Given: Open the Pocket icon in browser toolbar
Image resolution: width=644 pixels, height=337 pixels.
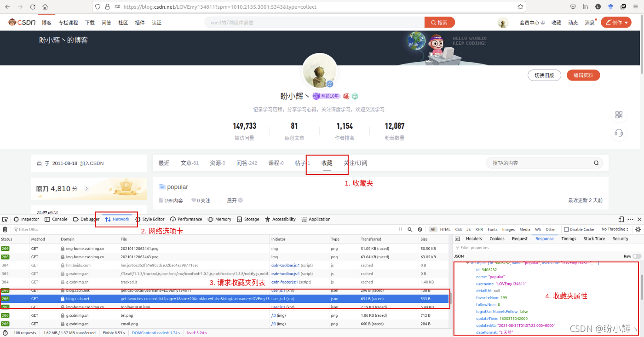Looking at the screenshot, I should click(573, 7).
